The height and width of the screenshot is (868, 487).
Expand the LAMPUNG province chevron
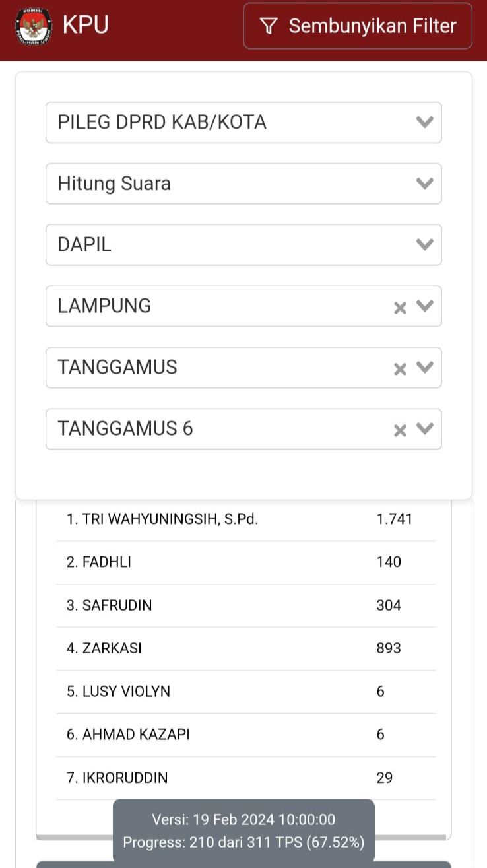tap(426, 306)
